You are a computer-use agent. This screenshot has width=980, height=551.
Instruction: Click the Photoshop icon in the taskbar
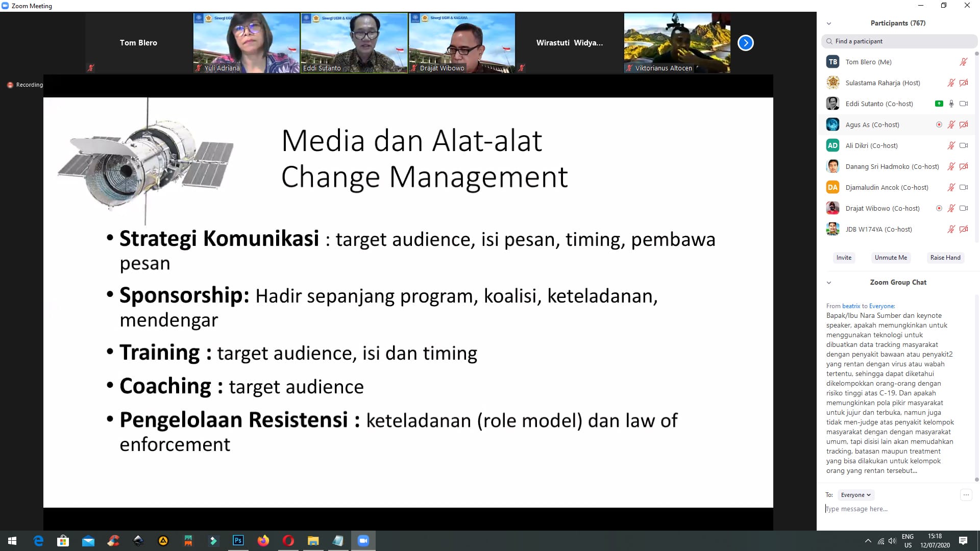238,540
